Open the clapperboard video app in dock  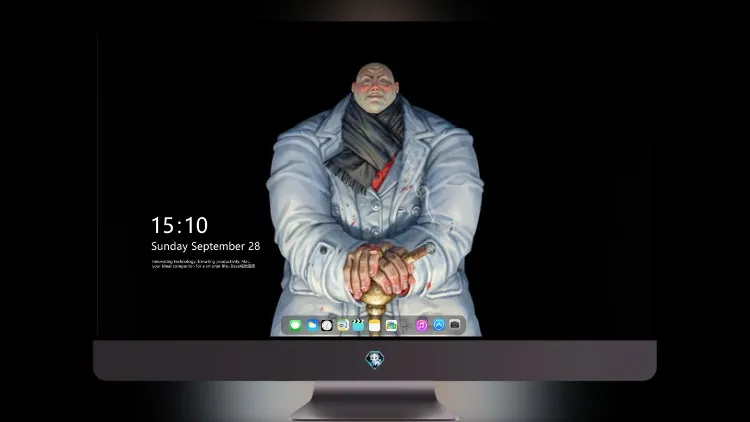[358, 325]
